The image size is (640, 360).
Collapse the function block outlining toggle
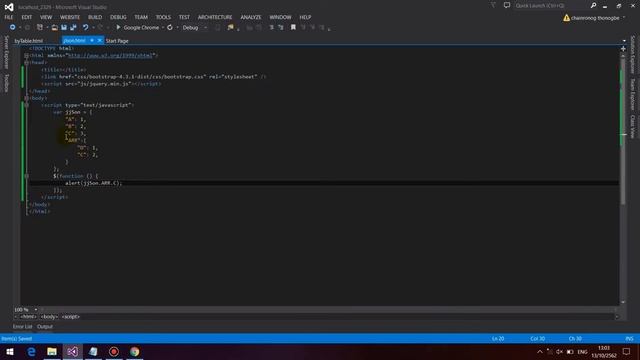[x=26, y=176]
